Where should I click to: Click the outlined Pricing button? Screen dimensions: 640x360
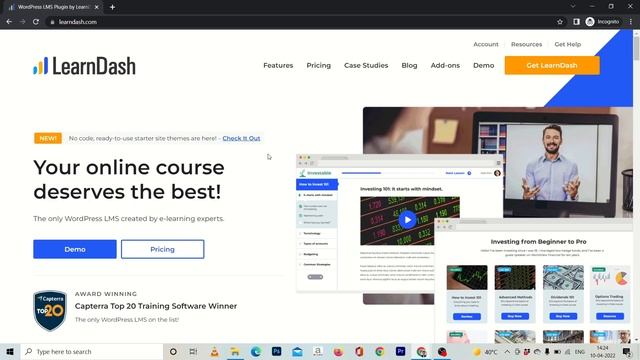[x=162, y=249]
